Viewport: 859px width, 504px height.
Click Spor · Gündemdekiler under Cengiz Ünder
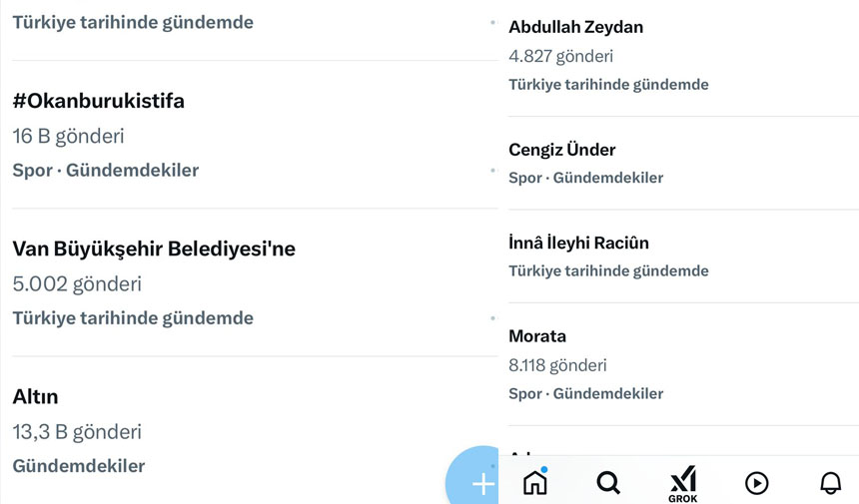pos(585,178)
